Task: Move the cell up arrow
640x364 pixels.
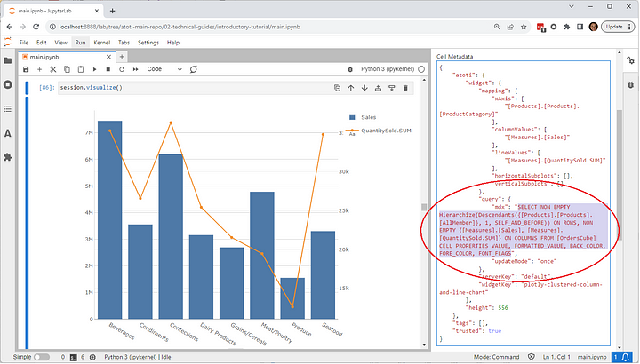Action: click(x=350, y=88)
